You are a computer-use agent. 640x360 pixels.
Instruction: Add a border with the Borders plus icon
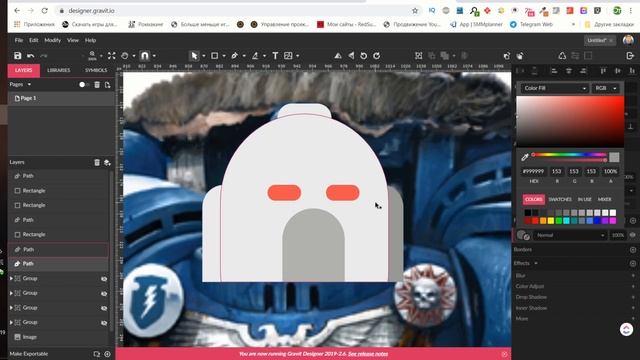[633, 249]
